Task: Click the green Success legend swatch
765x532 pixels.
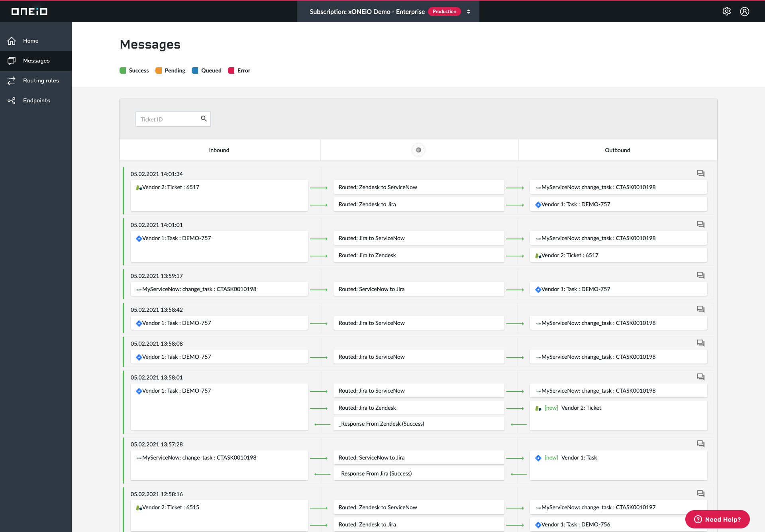Action: pos(123,70)
